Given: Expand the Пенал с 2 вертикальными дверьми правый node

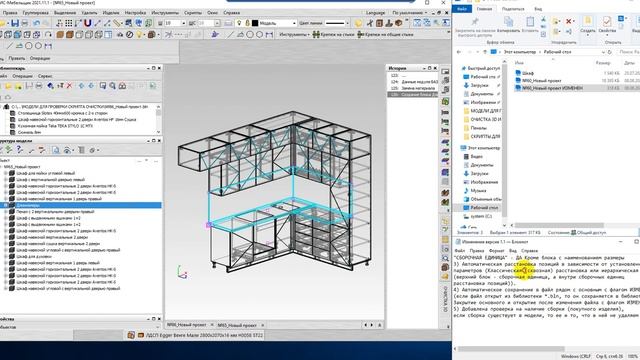Looking at the screenshot, I should point(6,211).
